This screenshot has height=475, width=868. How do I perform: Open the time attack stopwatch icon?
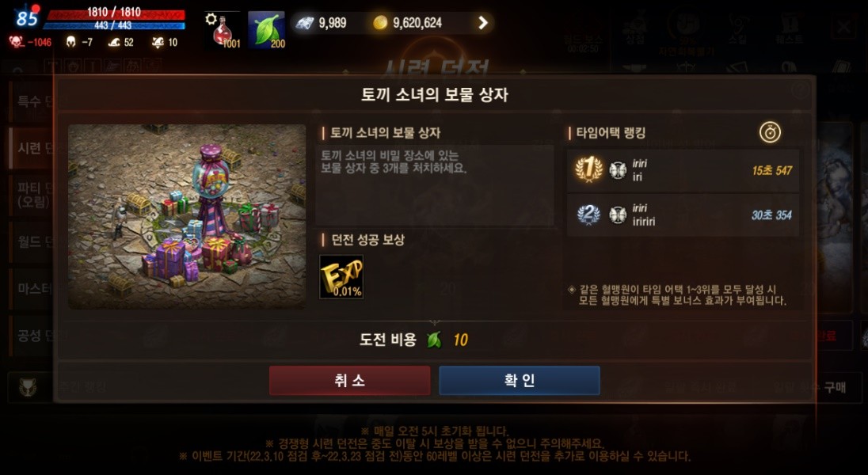click(x=770, y=132)
